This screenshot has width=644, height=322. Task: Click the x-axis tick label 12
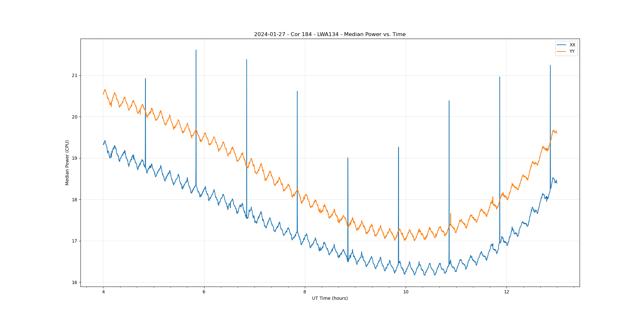click(x=507, y=292)
